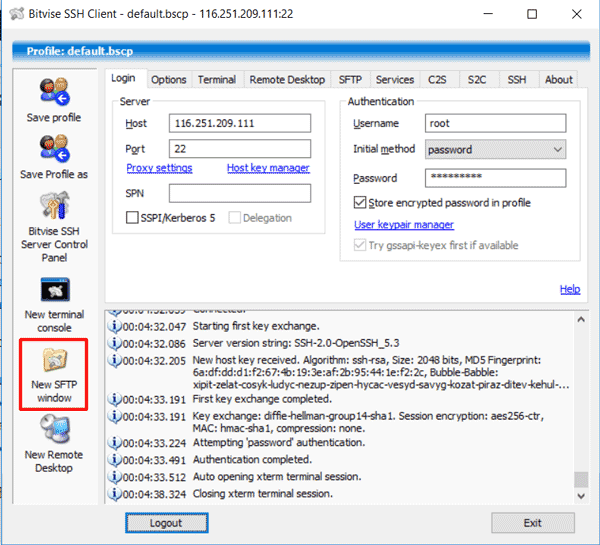Click the Username input field
Screen dimensions: 600x545
(x=495, y=123)
